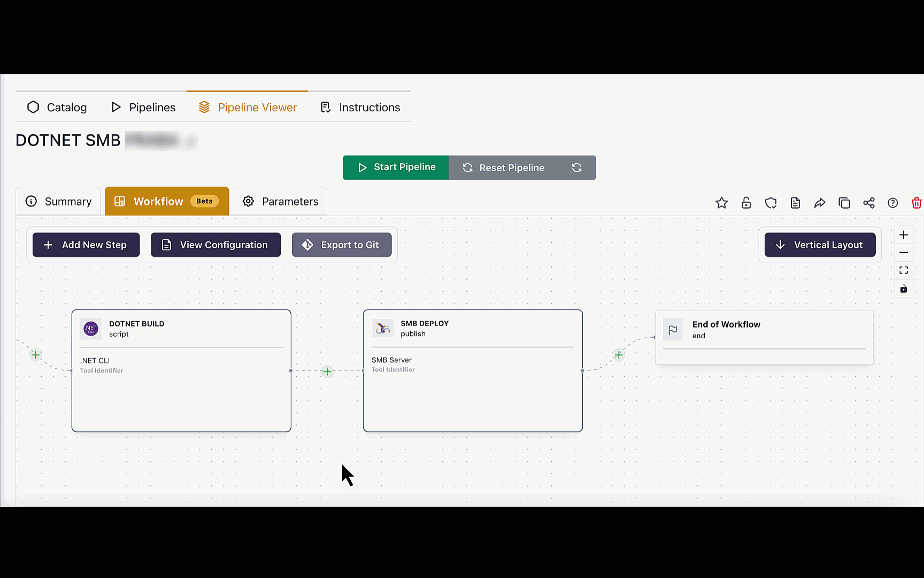Viewport: 924px width, 578px height.
Task: Toggle fit view on canvas
Action: tap(904, 270)
